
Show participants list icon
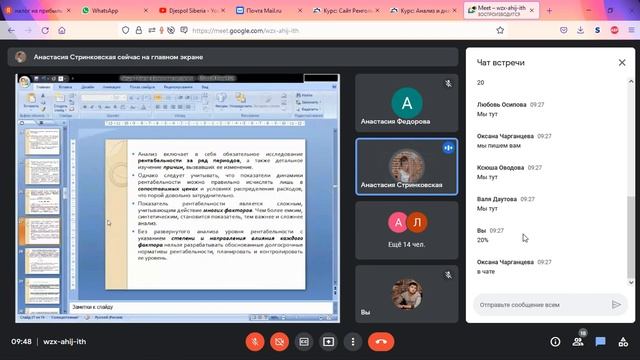click(x=578, y=342)
